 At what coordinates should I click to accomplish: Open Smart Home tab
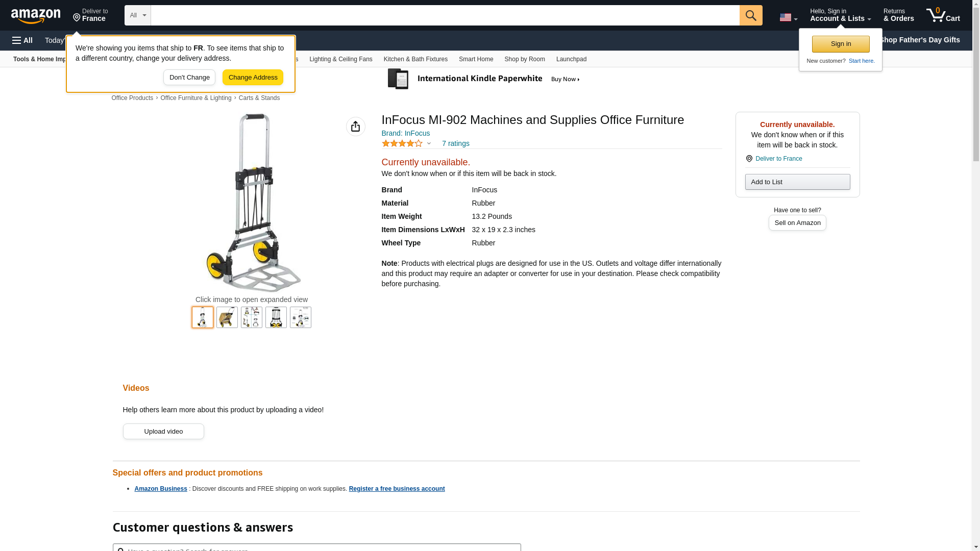[475, 59]
